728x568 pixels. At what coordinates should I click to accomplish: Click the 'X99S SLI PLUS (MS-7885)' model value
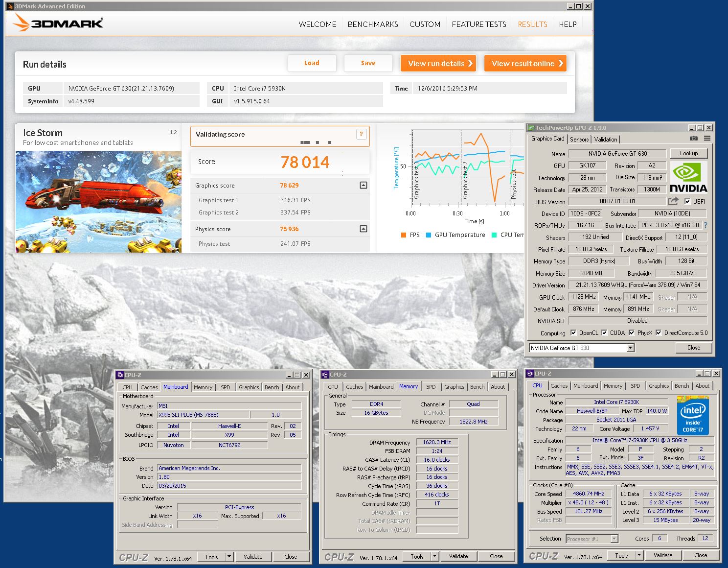click(203, 415)
